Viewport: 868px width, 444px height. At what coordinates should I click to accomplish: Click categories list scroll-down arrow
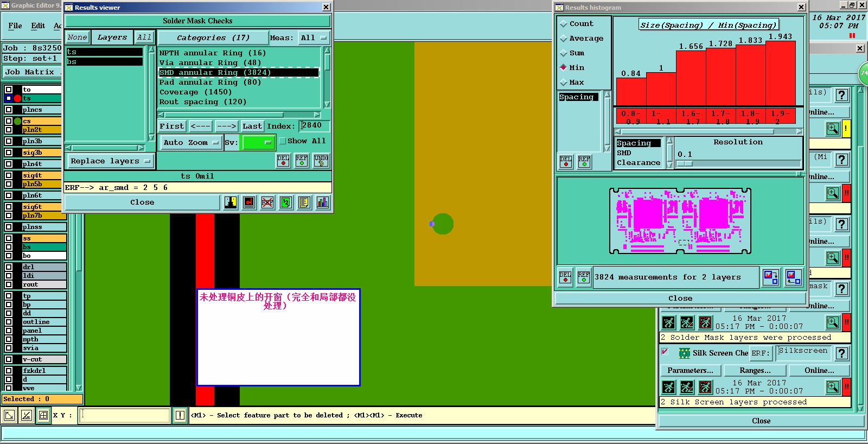pyautogui.click(x=327, y=105)
